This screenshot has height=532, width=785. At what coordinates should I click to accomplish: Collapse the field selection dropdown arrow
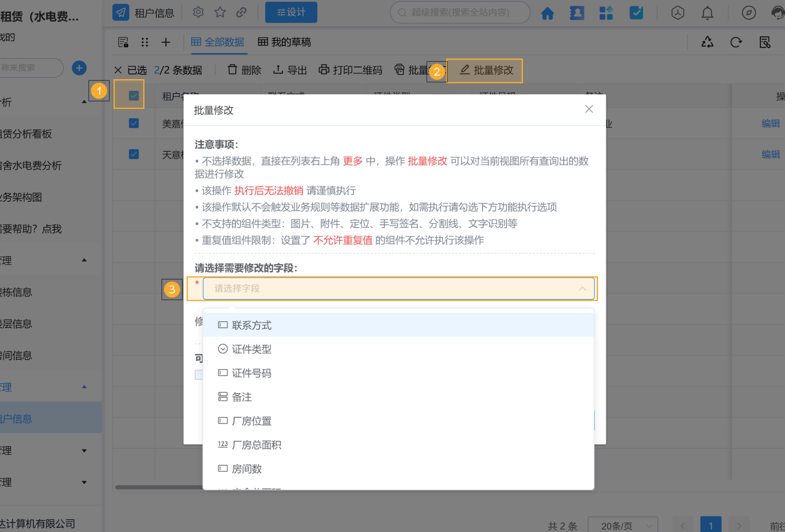pyautogui.click(x=582, y=289)
